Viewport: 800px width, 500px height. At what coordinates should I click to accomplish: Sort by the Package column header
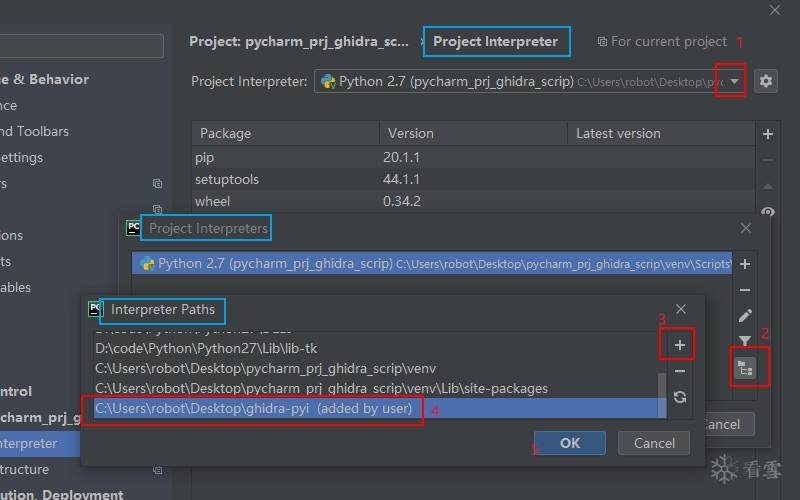286,134
